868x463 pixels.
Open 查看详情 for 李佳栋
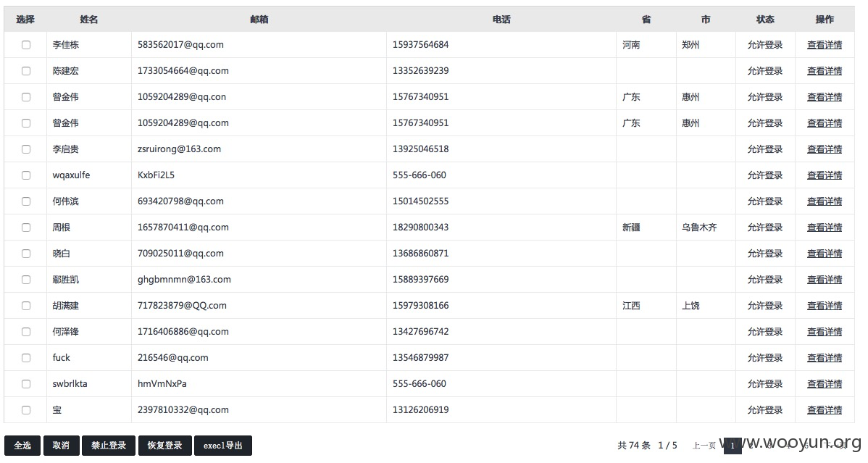[x=825, y=45]
